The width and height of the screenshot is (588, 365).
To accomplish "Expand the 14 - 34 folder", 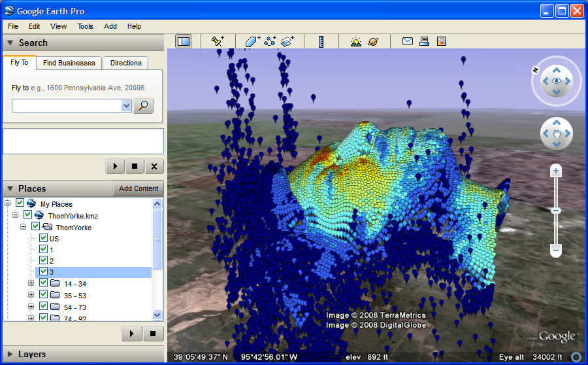I will [31, 283].
